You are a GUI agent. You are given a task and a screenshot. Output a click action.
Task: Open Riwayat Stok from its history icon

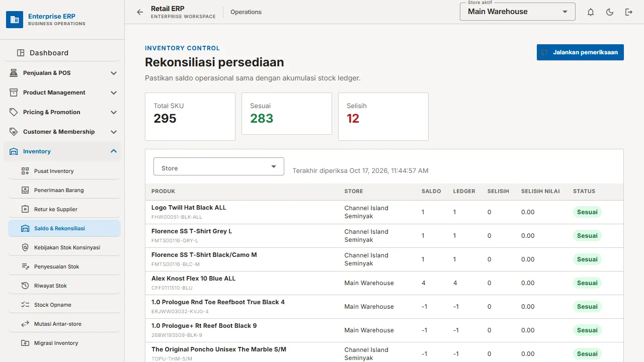coord(25,286)
